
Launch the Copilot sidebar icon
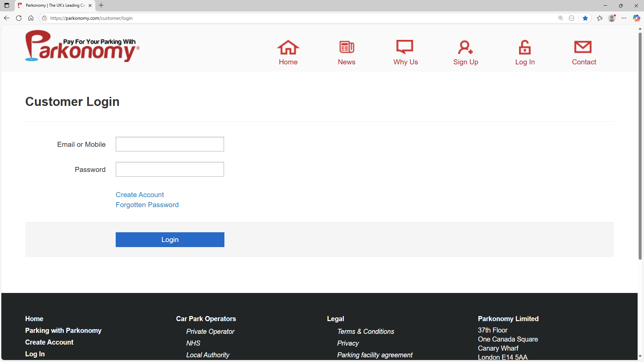tap(636, 18)
